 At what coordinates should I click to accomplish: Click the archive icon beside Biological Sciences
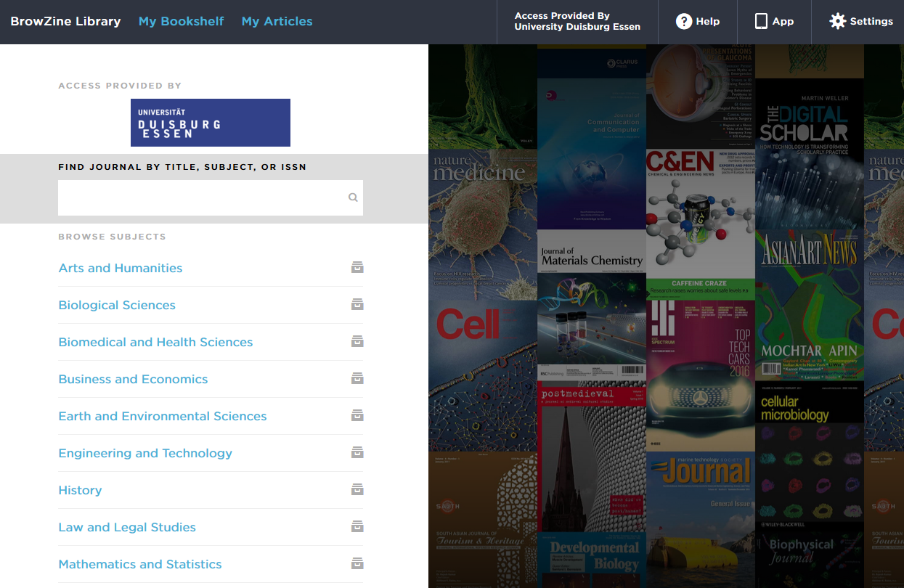tap(357, 304)
